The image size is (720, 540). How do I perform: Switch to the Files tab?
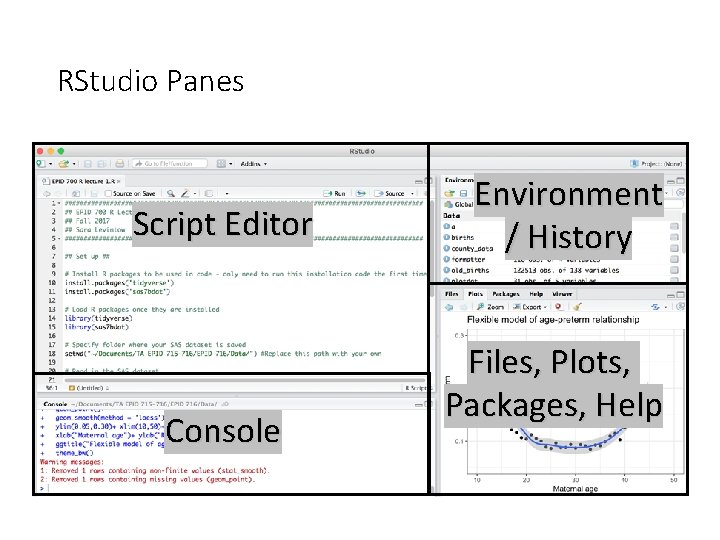(x=451, y=294)
